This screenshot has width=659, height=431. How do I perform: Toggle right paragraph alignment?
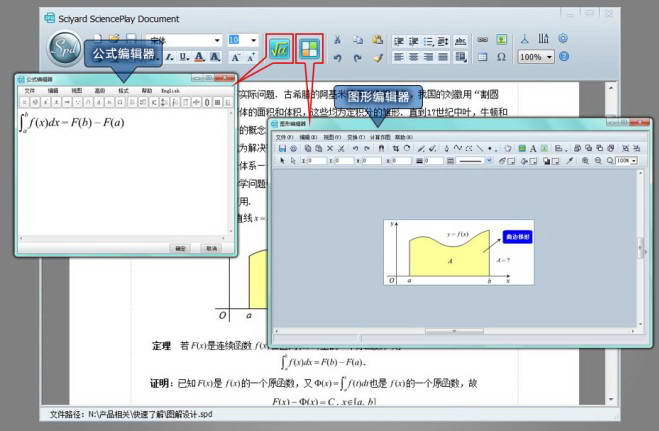[428, 57]
